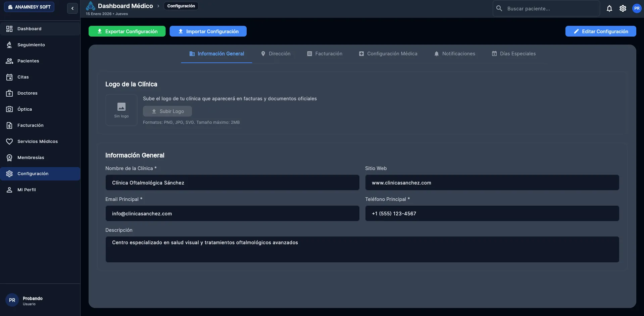Image resolution: width=644 pixels, height=316 pixels.
Task: Click the Sitio Web field
Action: coord(492,183)
